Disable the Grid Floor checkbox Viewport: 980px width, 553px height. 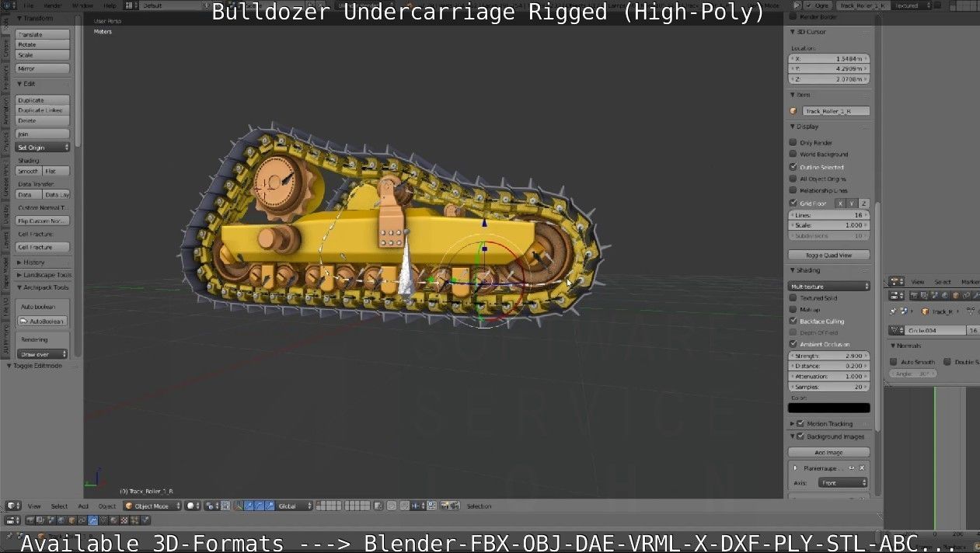(793, 203)
